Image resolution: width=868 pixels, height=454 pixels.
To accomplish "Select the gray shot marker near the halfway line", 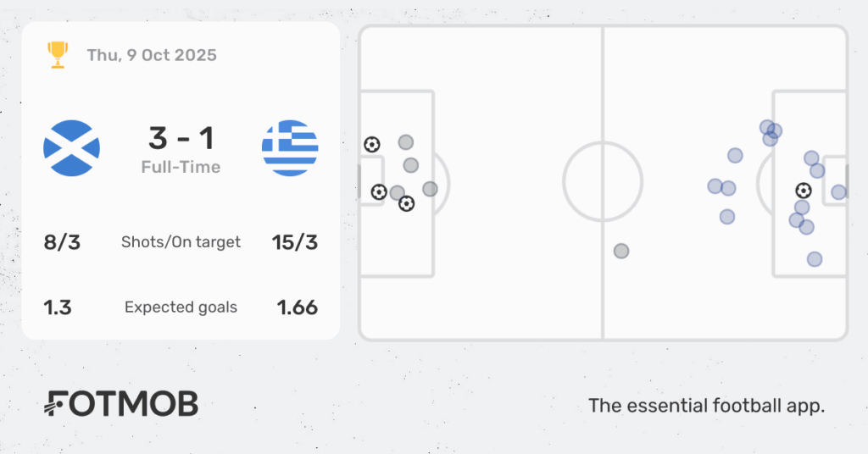I will (x=621, y=251).
